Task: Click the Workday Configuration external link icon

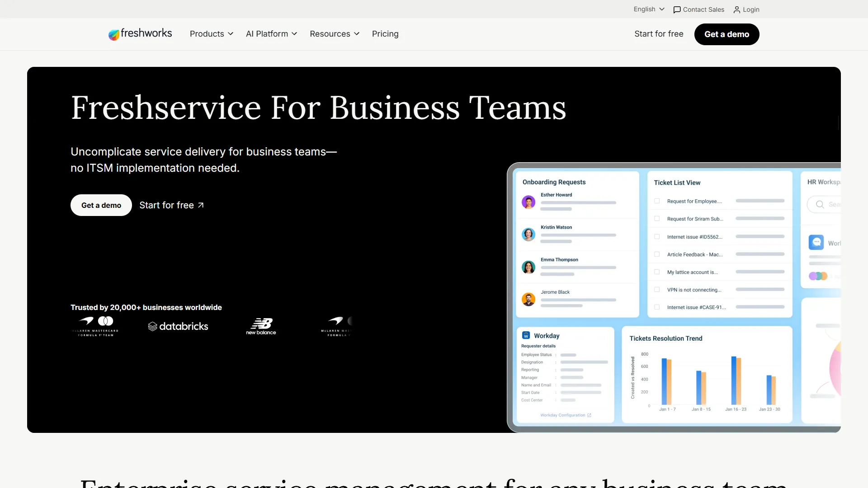Action: click(589, 415)
